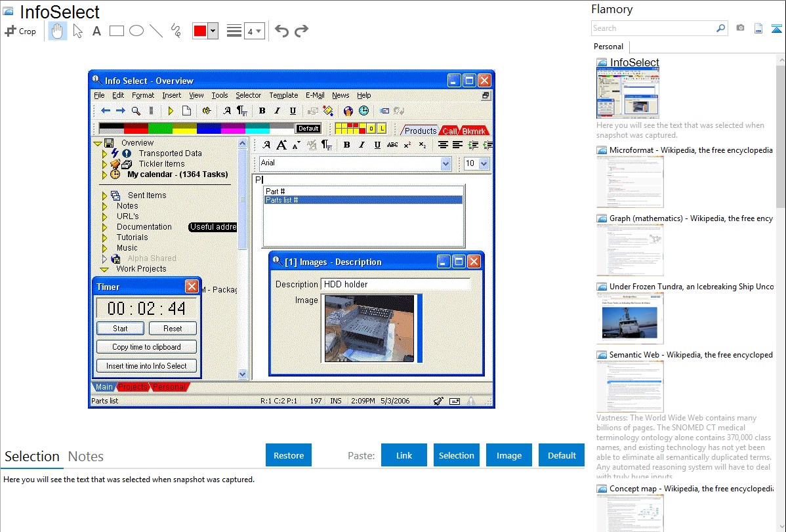
Task: Click the new blank page icon in Info Select
Action: pyautogui.click(x=186, y=111)
